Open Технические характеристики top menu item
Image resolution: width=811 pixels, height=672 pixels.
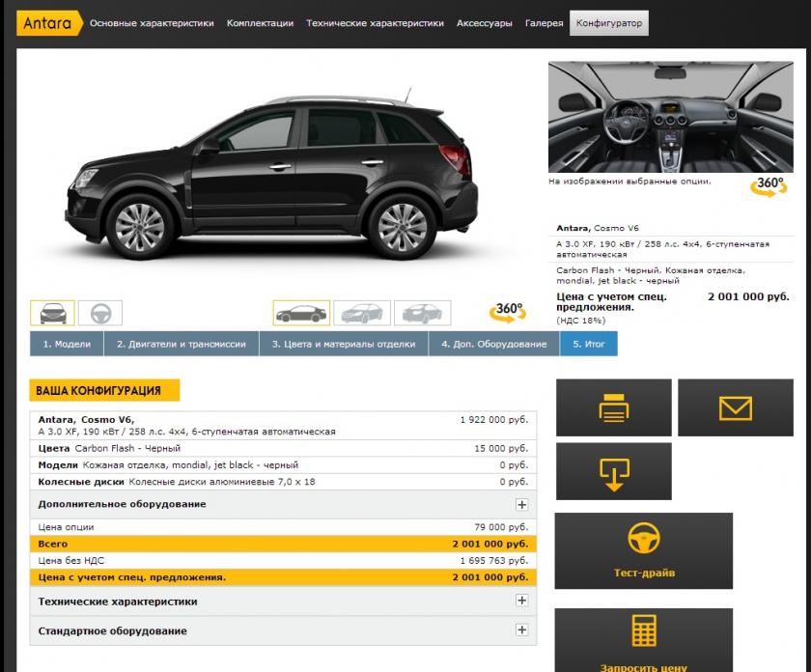click(x=375, y=23)
